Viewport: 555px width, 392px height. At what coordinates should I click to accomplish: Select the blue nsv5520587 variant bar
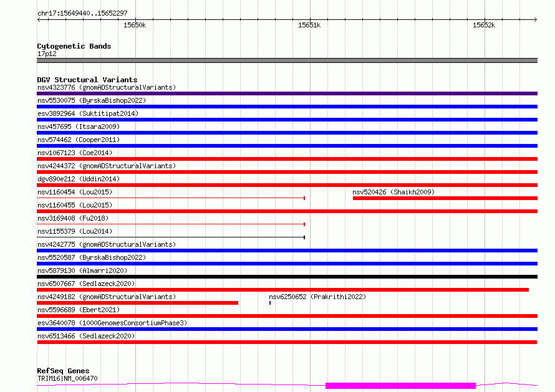287,264
